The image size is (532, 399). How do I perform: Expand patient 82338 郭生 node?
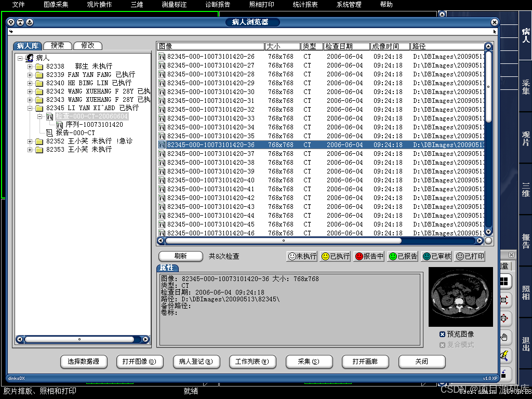point(30,66)
